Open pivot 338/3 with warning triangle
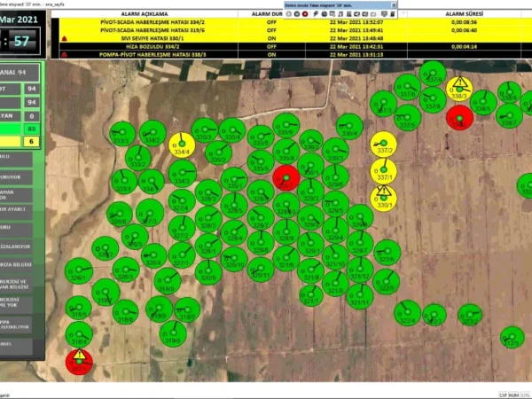 pos(459,88)
